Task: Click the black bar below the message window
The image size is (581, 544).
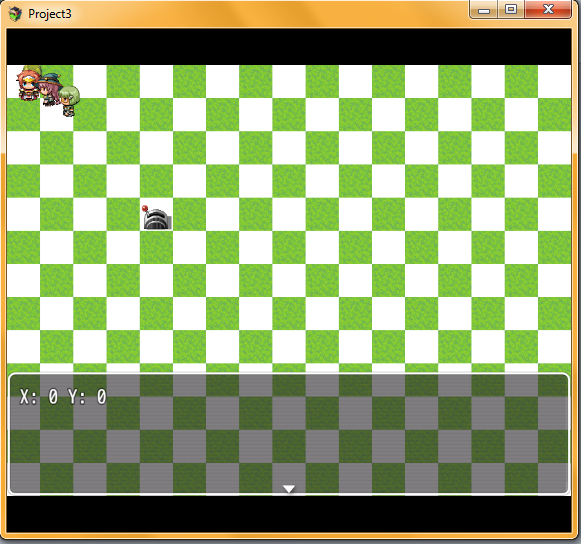Action: tap(289, 514)
